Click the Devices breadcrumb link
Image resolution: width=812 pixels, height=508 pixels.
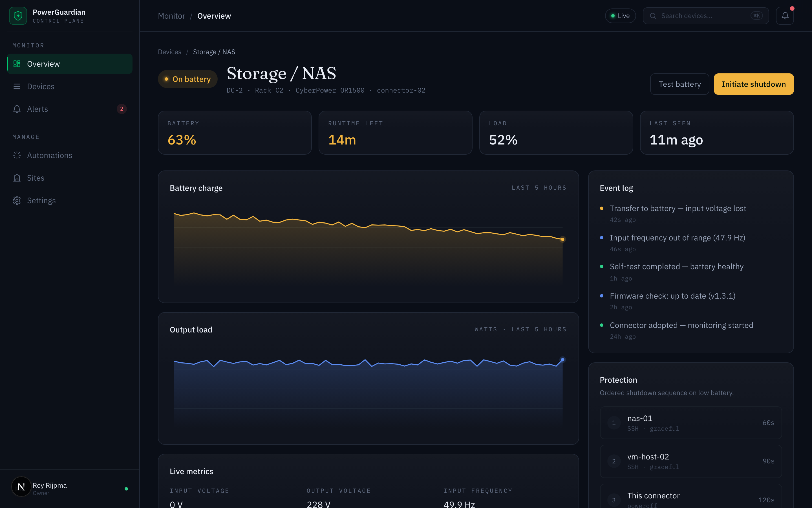tap(169, 52)
